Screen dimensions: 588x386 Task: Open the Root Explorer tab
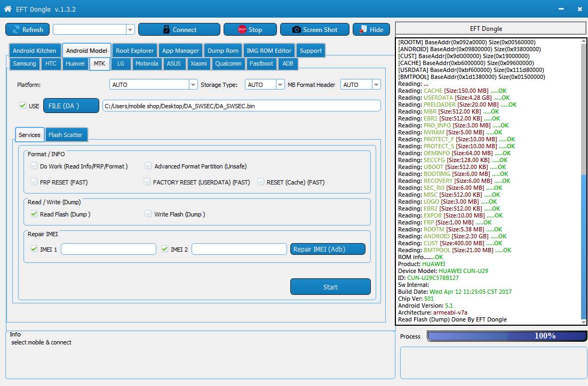(134, 51)
